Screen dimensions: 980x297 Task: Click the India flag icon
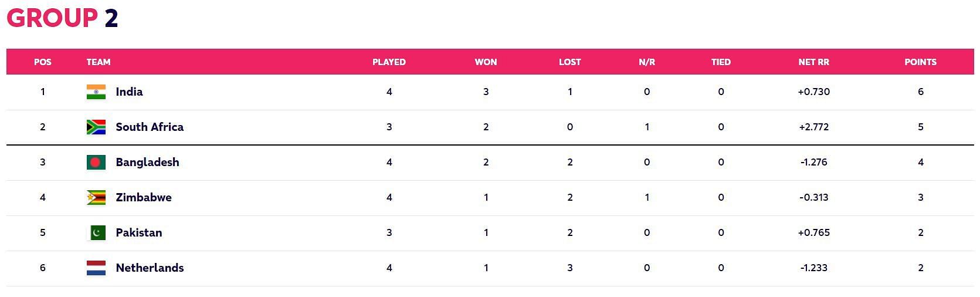tap(96, 92)
